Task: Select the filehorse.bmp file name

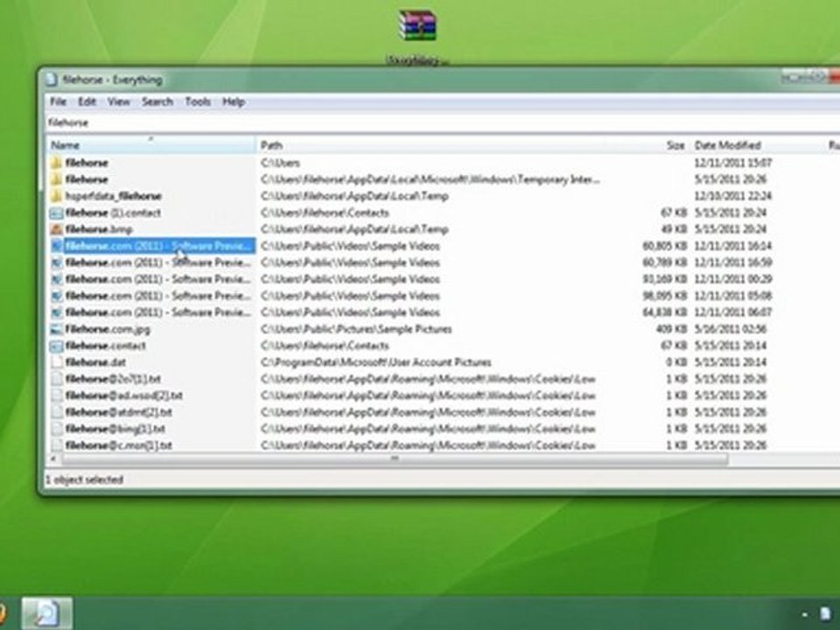Action: pos(99,229)
